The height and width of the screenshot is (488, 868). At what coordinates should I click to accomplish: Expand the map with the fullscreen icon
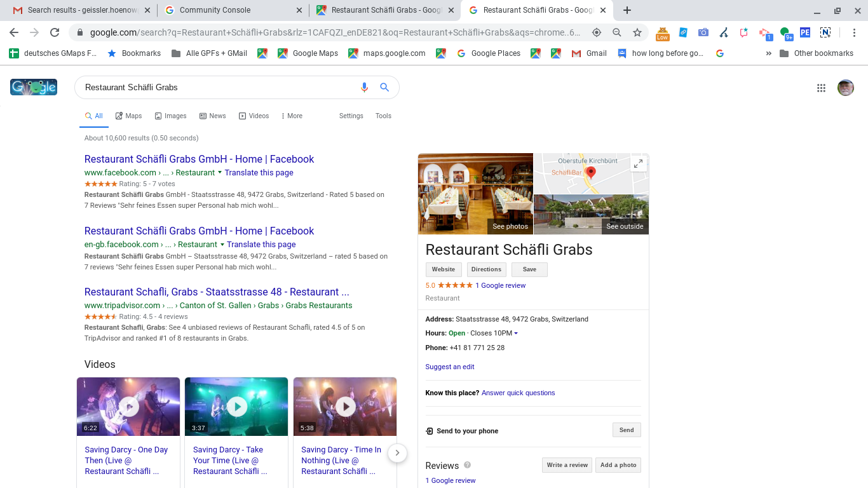(x=638, y=164)
